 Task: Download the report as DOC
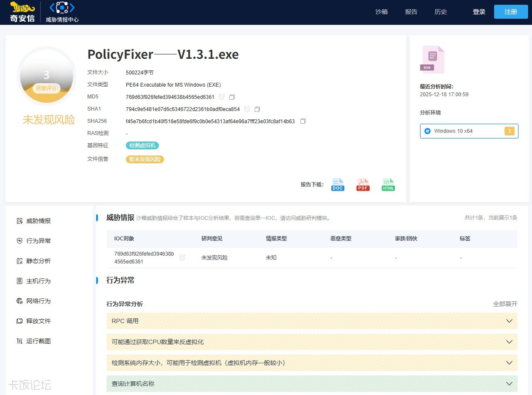pyautogui.click(x=337, y=184)
